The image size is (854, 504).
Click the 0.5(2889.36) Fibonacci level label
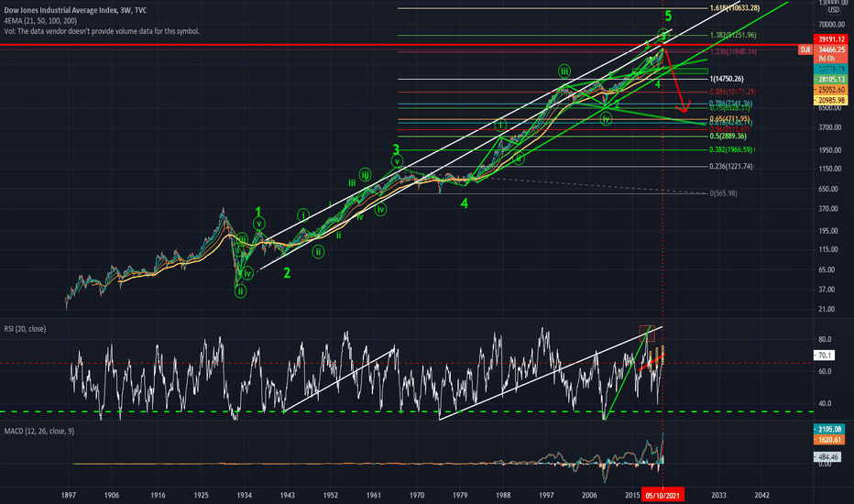(x=728, y=137)
